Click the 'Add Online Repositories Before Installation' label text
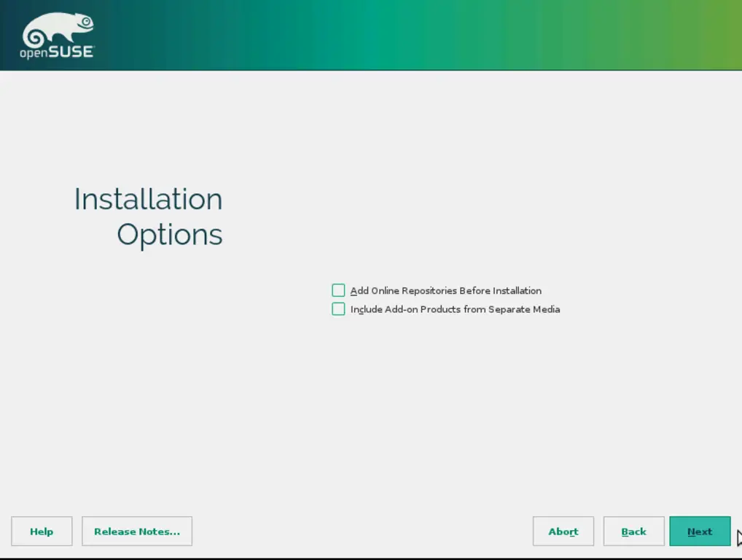Viewport: 742px width, 560px height. point(446,291)
